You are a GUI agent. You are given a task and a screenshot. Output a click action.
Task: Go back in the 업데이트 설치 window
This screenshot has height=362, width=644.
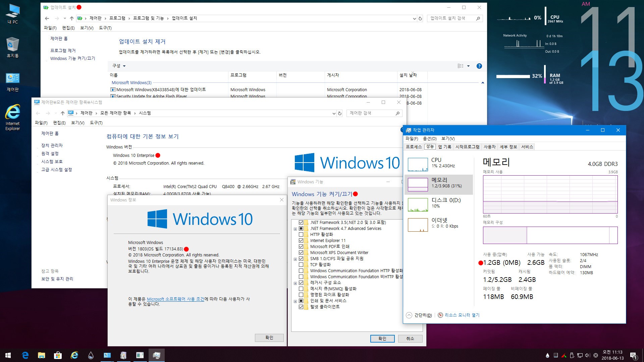47,18
